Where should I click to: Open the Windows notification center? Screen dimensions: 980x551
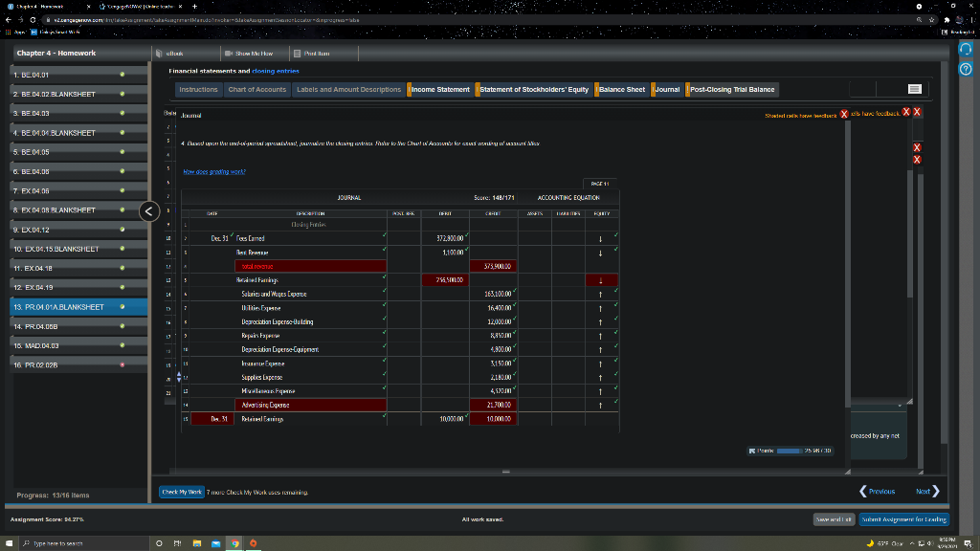click(x=969, y=543)
